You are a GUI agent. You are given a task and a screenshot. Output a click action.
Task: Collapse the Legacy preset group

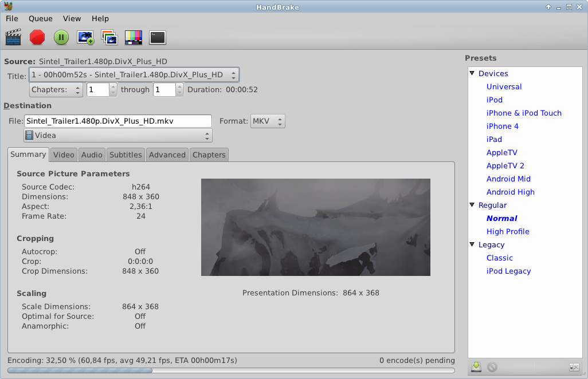472,244
